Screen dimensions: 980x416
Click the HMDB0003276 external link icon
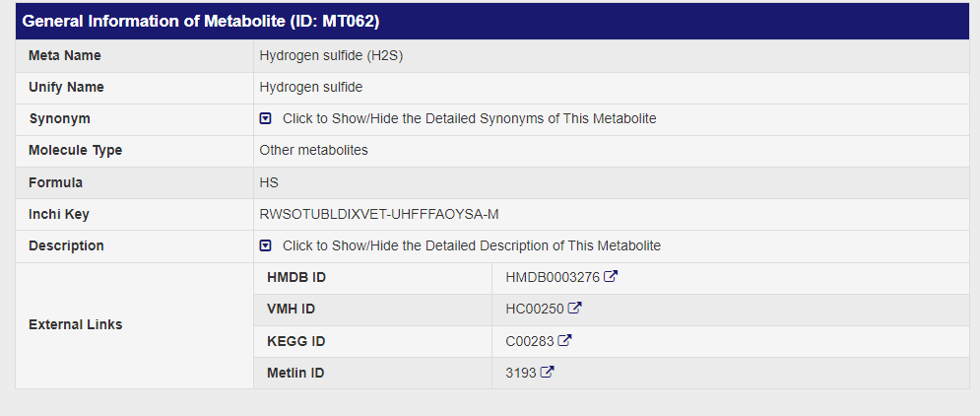coord(611,277)
